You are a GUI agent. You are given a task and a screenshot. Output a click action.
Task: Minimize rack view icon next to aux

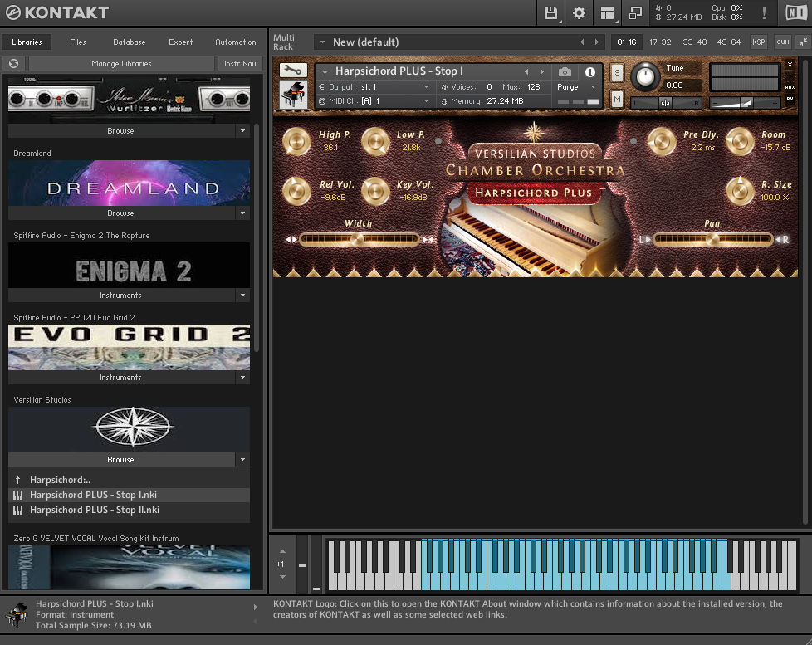[x=803, y=42]
